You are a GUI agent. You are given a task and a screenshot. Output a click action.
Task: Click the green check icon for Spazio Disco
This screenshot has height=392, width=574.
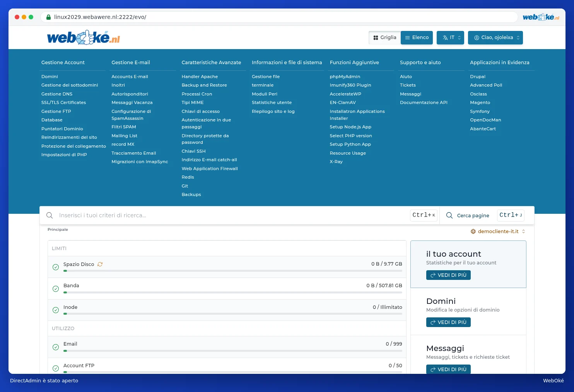point(56,267)
